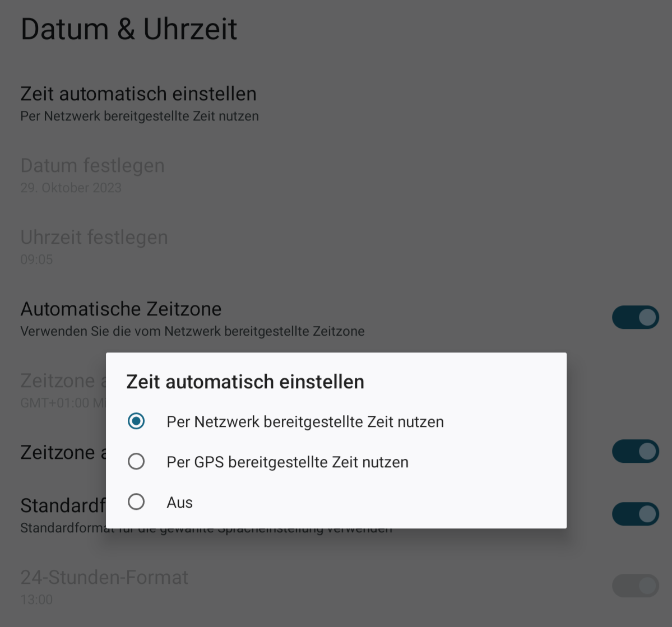Click the '29. Oktober 2023' date value
This screenshot has height=627, width=672.
point(71,188)
